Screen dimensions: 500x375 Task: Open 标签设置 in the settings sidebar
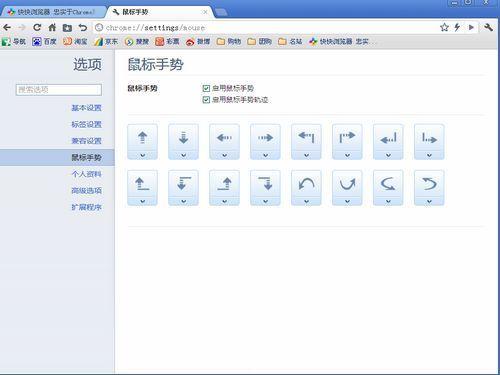86,124
